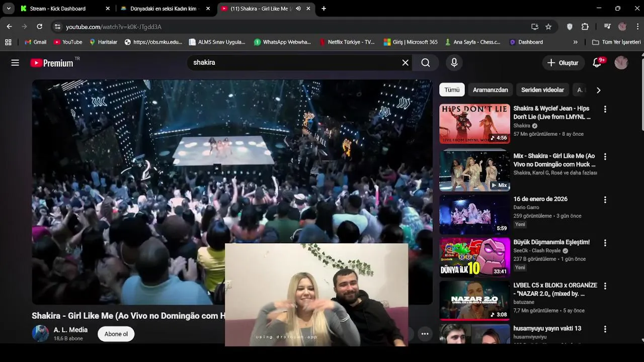Open the YouTube guide hamburger menu
The height and width of the screenshot is (362, 644).
pyautogui.click(x=15, y=63)
